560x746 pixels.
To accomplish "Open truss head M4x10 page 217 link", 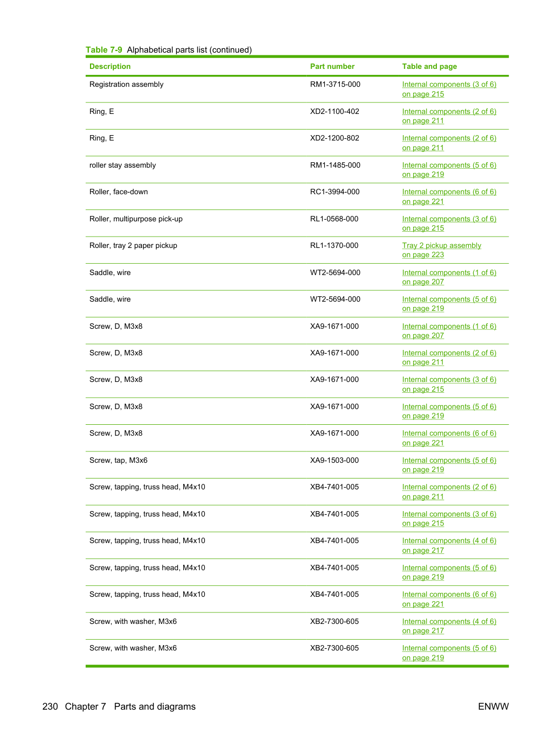I will pos(449,546).
